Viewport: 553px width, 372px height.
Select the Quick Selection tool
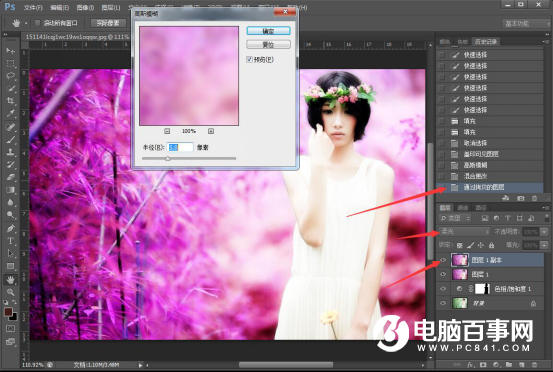(10, 88)
